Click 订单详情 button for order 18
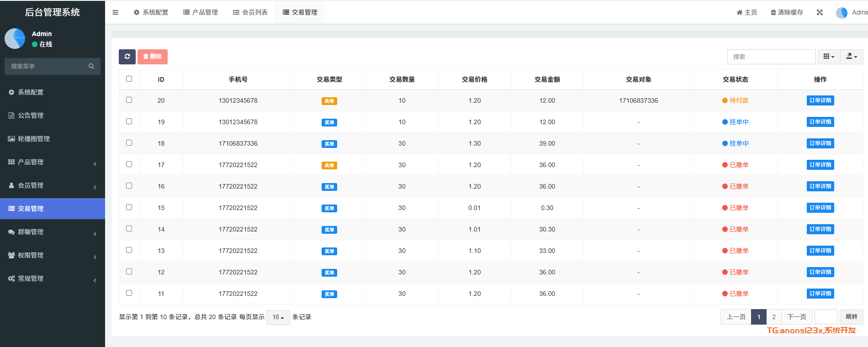The image size is (868, 347). 820,143
